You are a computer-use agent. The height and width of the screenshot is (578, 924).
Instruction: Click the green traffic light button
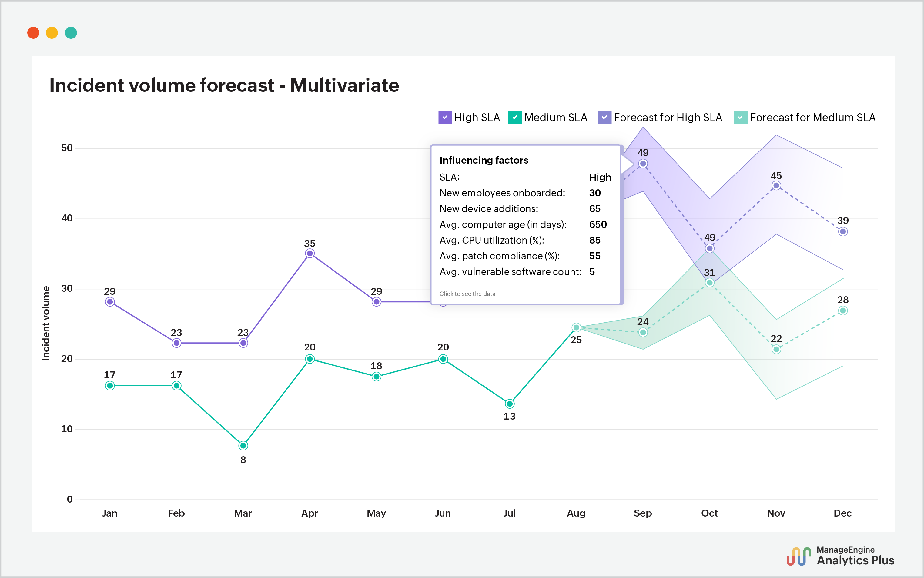click(71, 33)
